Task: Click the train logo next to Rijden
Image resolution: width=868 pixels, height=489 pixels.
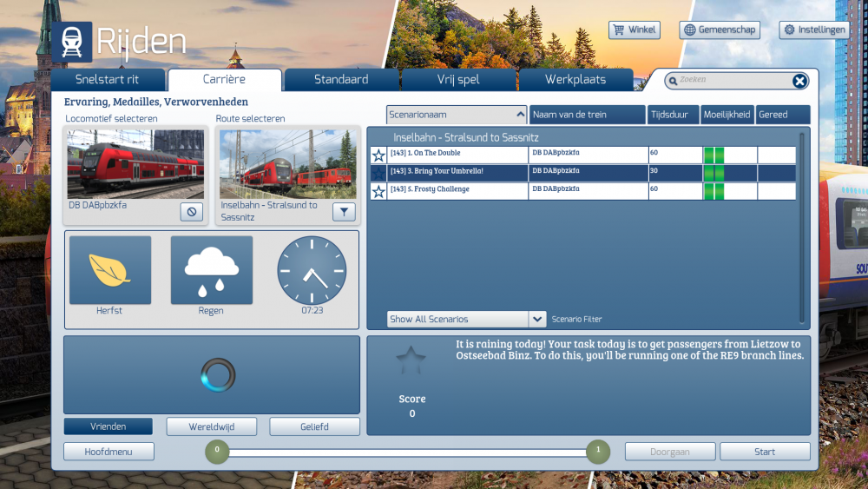Action: point(71,42)
